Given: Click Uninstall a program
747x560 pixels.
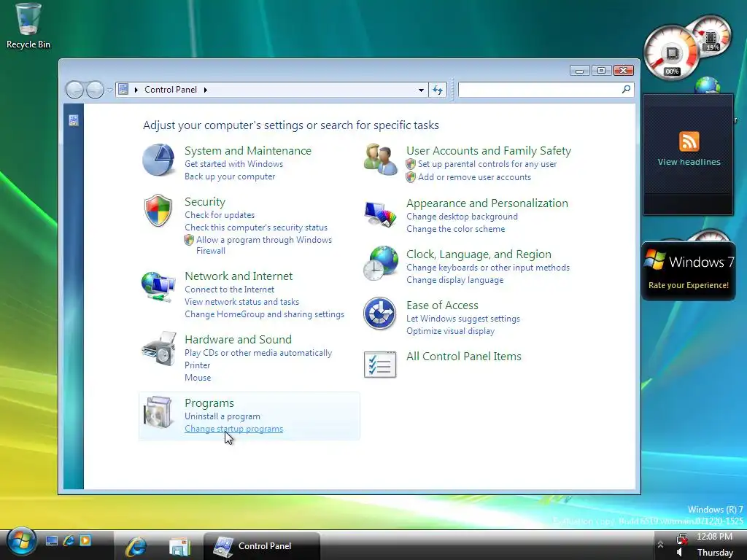Looking at the screenshot, I should click(222, 416).
